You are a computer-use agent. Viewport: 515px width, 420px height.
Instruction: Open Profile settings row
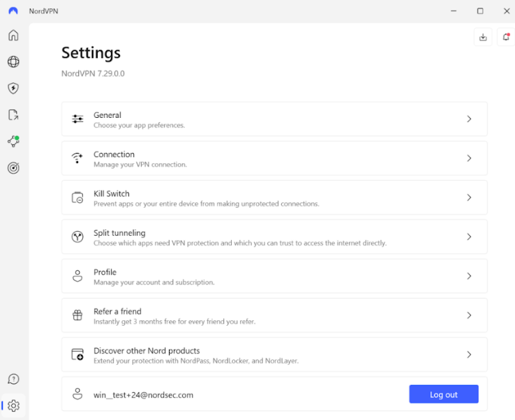(x=274, y=276)
